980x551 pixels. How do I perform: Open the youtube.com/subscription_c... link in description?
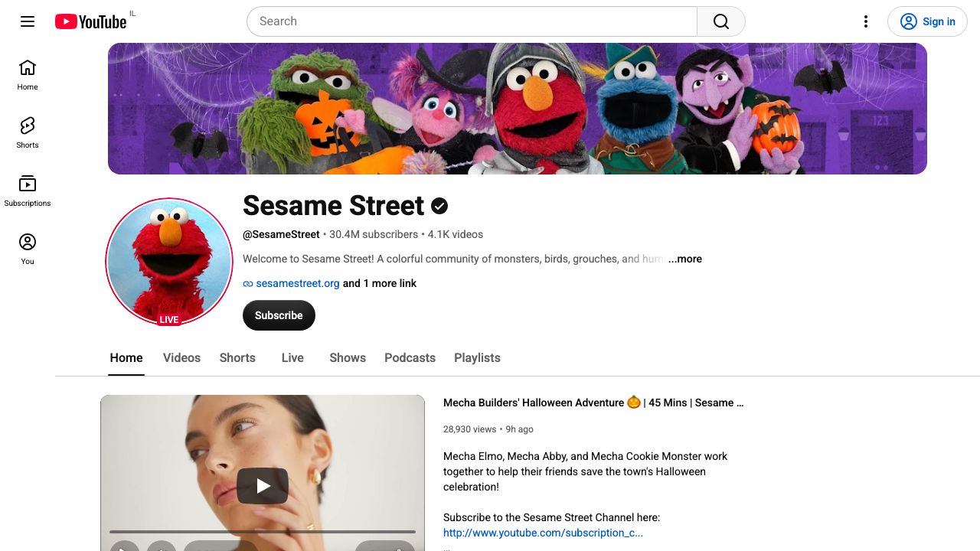click(x=543, y=533)
